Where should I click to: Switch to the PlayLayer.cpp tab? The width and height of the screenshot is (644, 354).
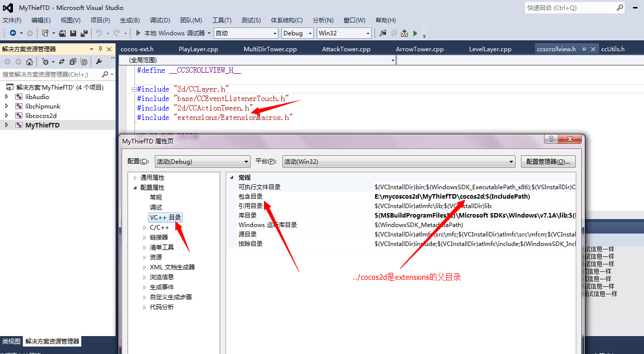(198, 49)
